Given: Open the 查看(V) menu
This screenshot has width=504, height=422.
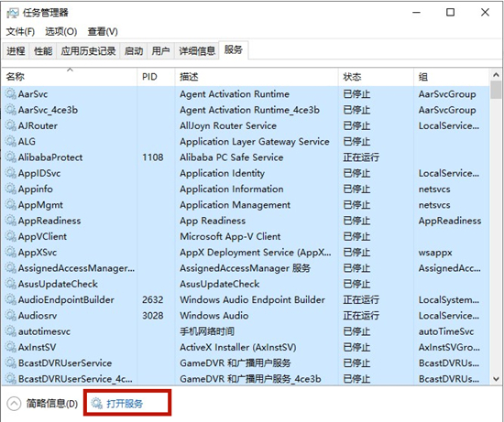Looking at the screenshot, I should (103, 31).
